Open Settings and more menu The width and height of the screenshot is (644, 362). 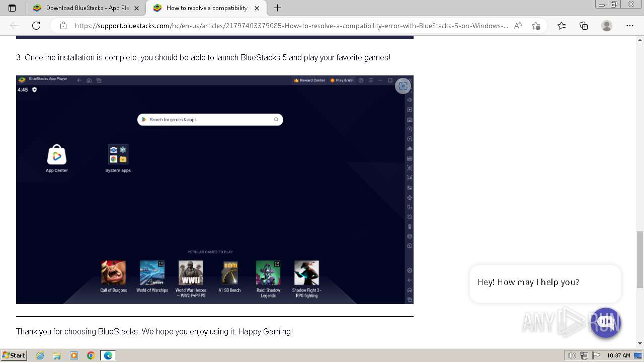point(629,26)
